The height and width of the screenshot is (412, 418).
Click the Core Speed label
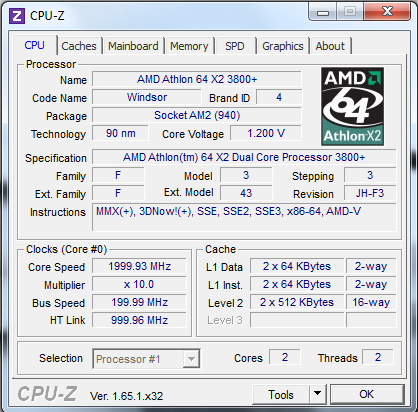pos(57,267)
